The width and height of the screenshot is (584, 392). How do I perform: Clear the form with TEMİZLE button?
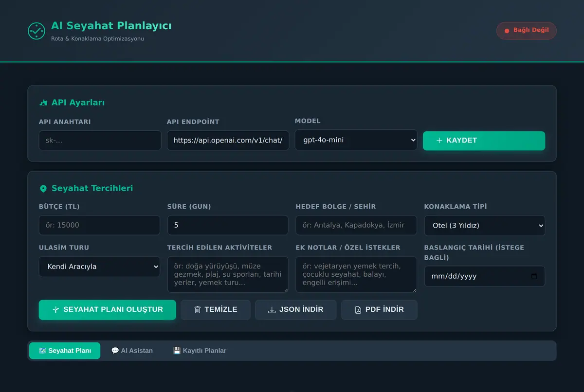(x=216, y=310)
